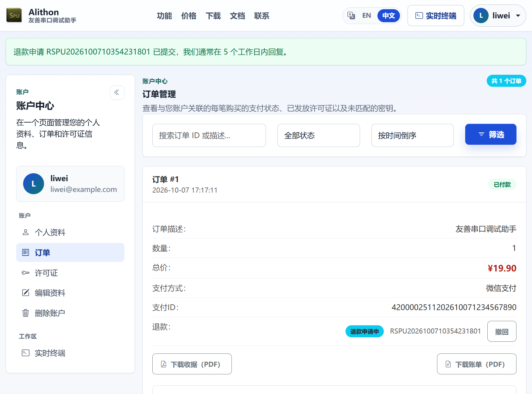
Task: Click the key icon beside 许可证
Action: [x=26, y=273]
